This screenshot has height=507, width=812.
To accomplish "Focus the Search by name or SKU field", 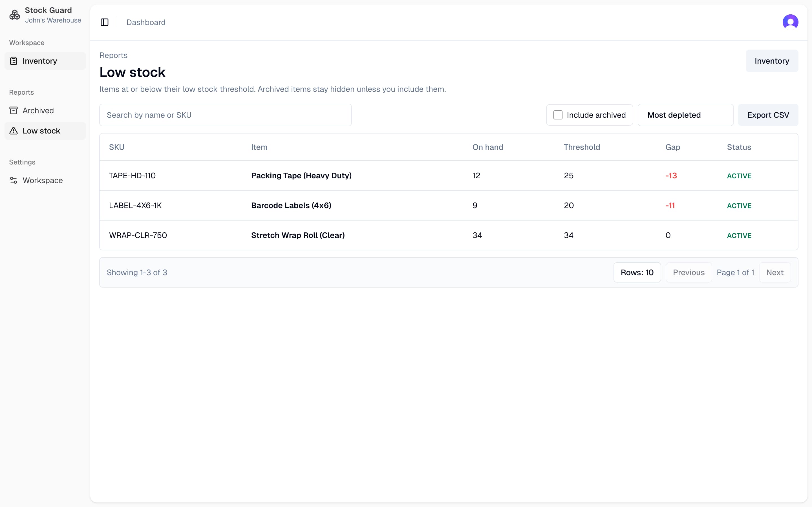I will click(225, 115).
